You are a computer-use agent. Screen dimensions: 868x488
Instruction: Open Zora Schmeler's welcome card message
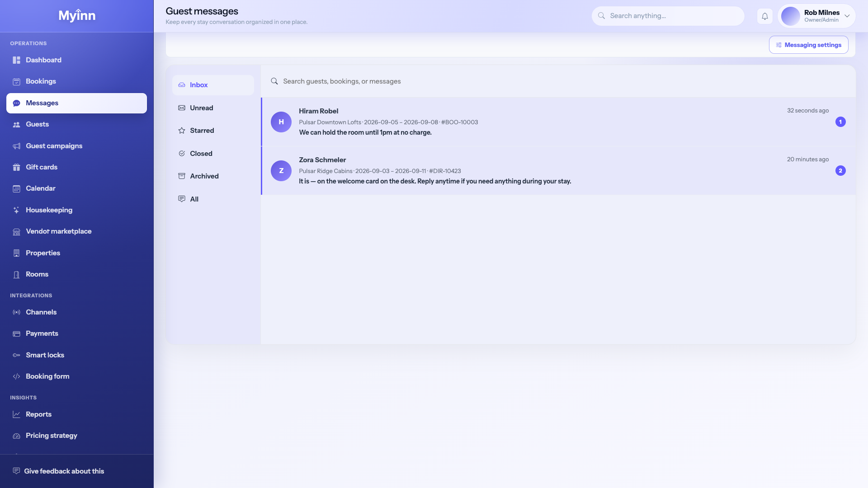(x=558, y=171)
